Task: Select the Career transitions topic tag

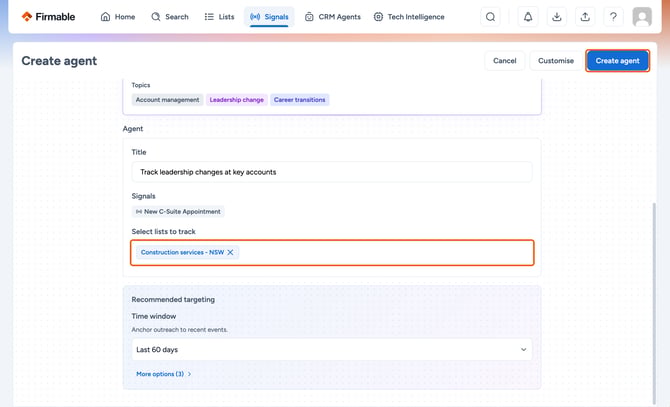Action: point(300,100)
